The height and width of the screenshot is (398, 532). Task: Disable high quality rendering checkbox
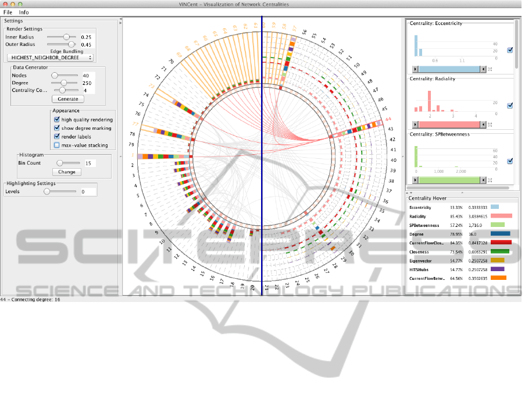(x=57, y=120)
